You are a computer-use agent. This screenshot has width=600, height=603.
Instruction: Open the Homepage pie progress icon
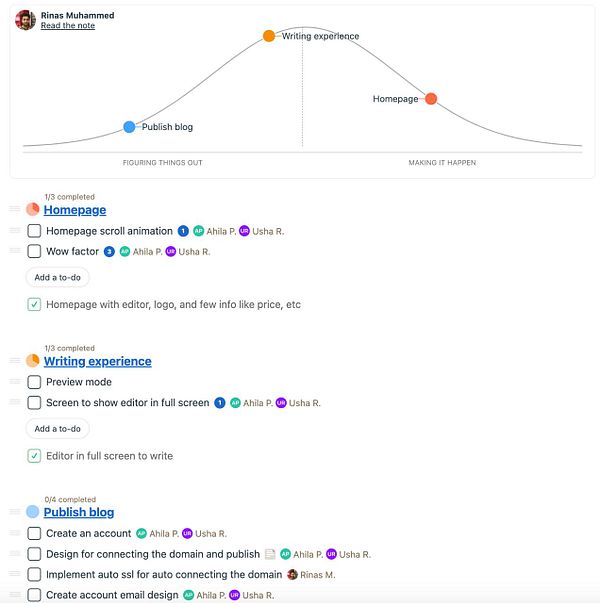(33, 210)
